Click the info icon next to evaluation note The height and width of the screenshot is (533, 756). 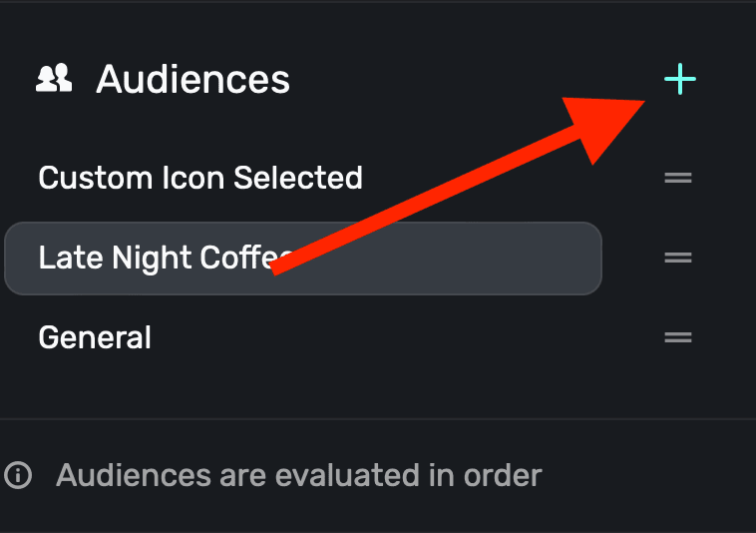tap(18, 475)
